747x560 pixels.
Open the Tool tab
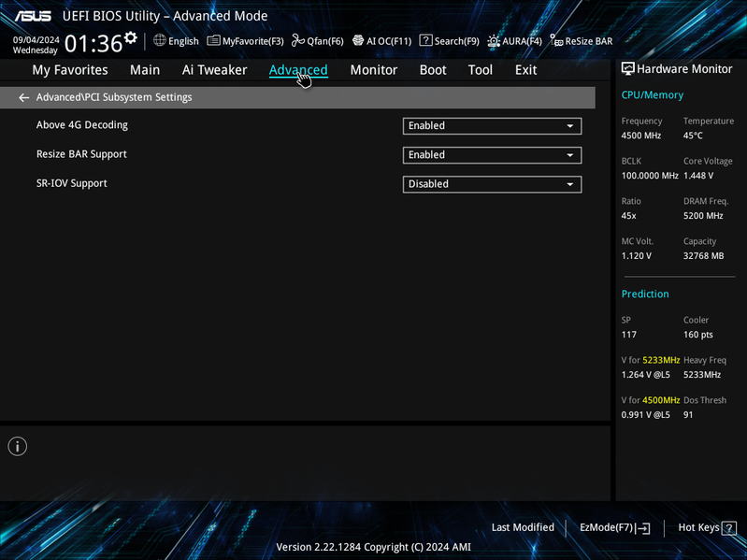480,70
